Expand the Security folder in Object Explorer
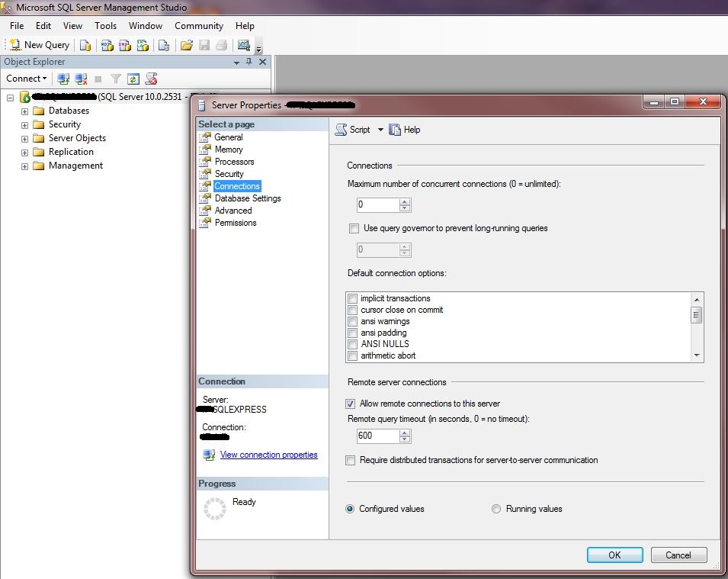 [24, 125]
